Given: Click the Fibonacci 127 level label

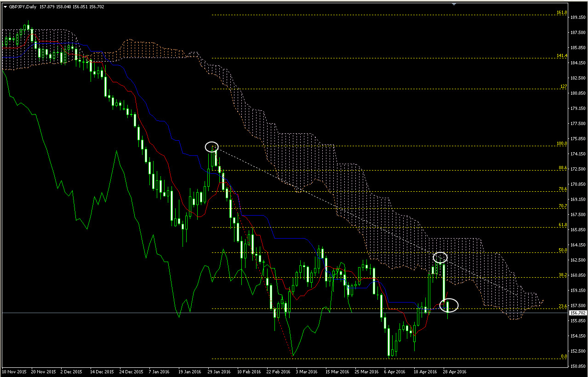Looking at the screenshot, I should click(x=563, y=86).
